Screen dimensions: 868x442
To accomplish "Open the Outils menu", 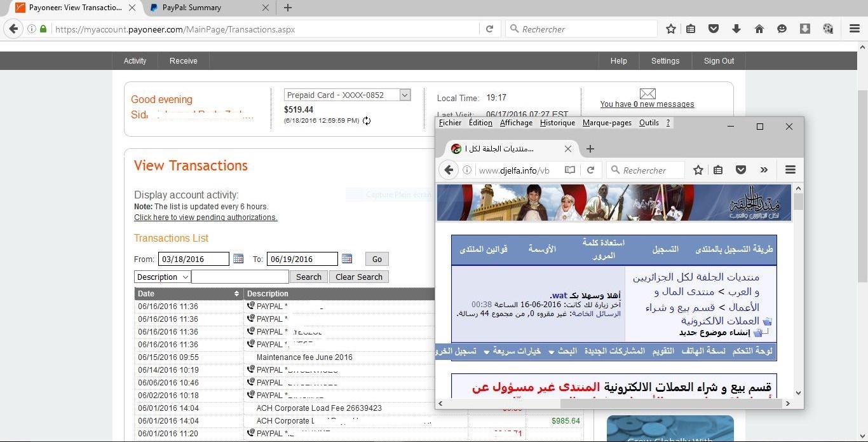I will [x=649, y=123].
